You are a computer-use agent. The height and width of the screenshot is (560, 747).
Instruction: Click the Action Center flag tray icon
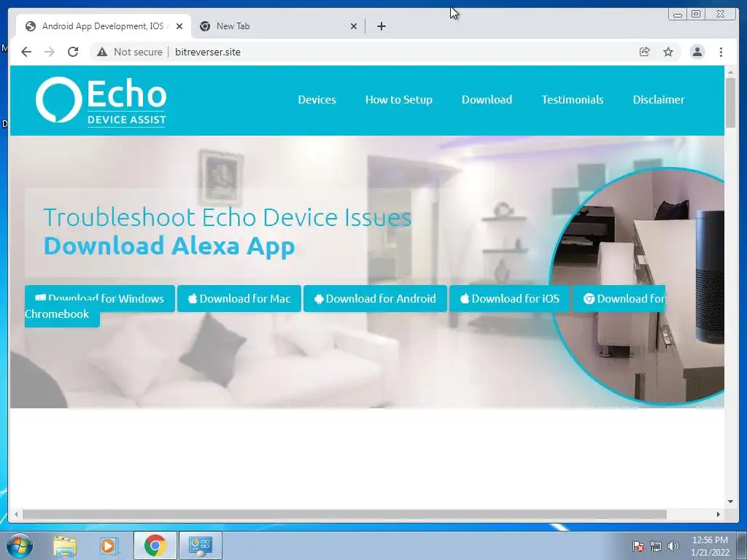pyautogui.click(x=638, y=546)
